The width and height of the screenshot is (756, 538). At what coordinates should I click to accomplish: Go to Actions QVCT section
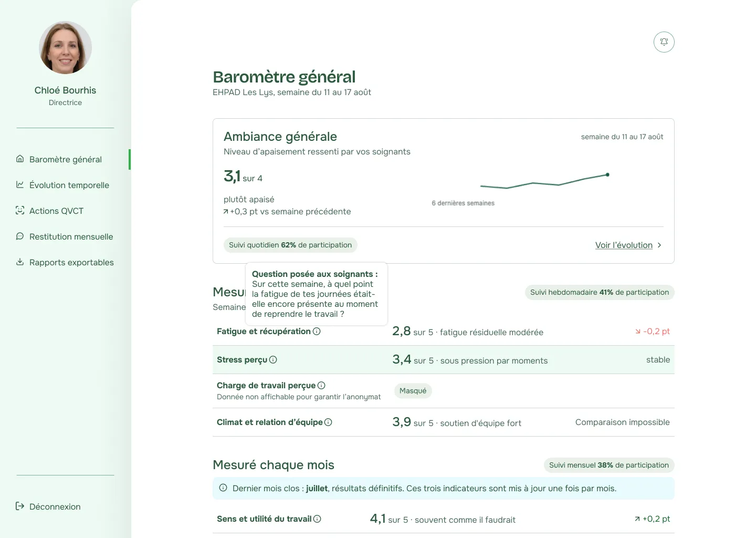point(56,211)
